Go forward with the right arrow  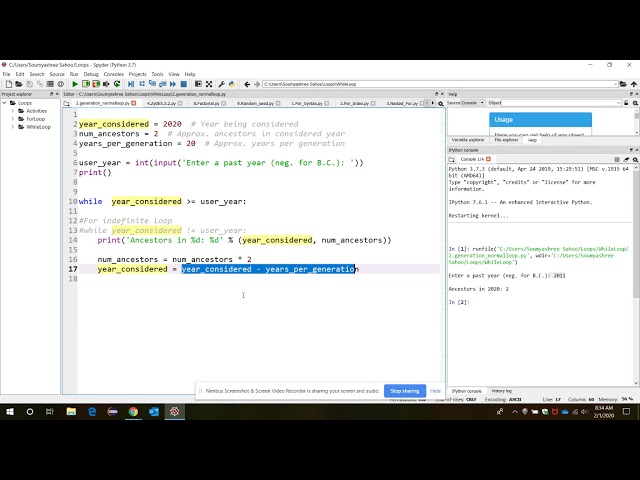(x=257, y=84)
